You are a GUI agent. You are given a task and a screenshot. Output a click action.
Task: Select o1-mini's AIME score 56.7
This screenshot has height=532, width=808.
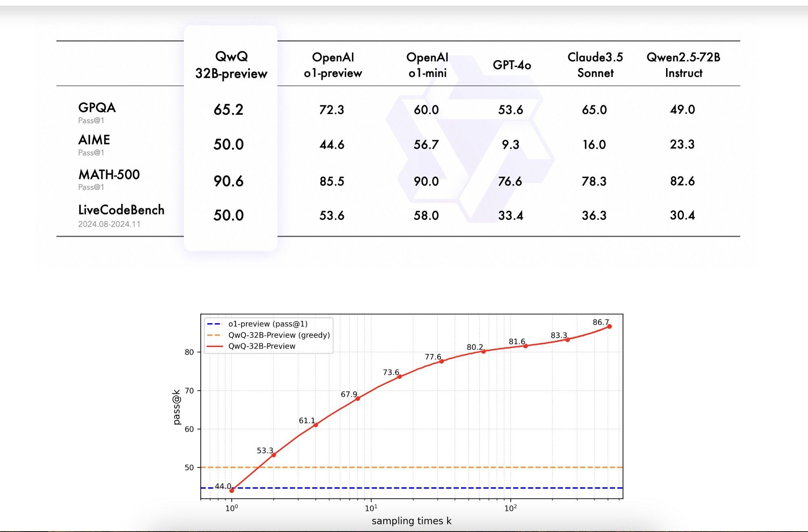tap(426, 144)
